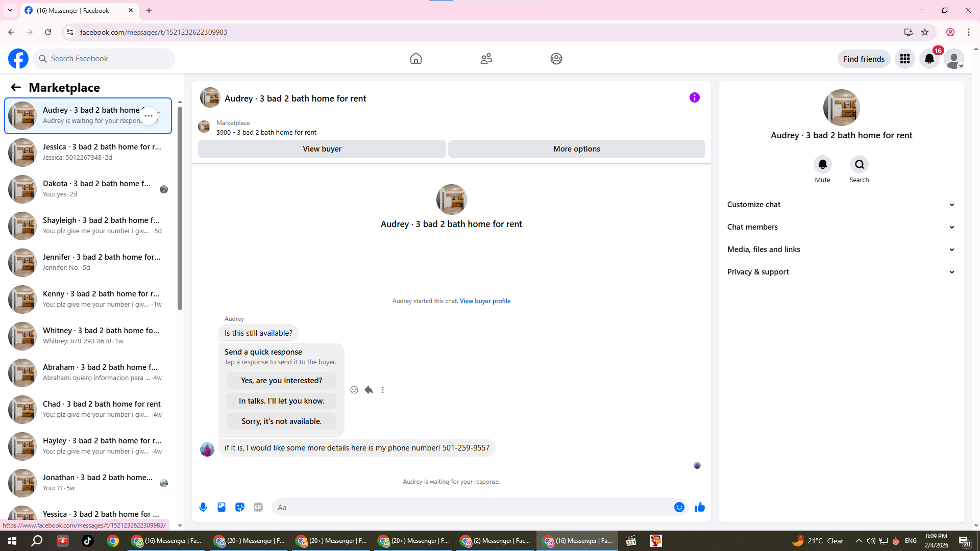Expand Customize chat section

coord(841,205)
